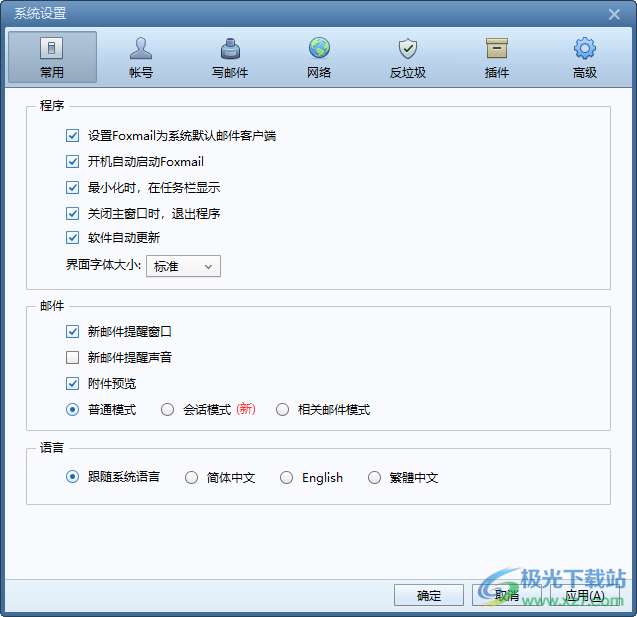This screenshot has width=637, height=617.
Task: Open the 高级 advanced settings tab
Action: 585,57
